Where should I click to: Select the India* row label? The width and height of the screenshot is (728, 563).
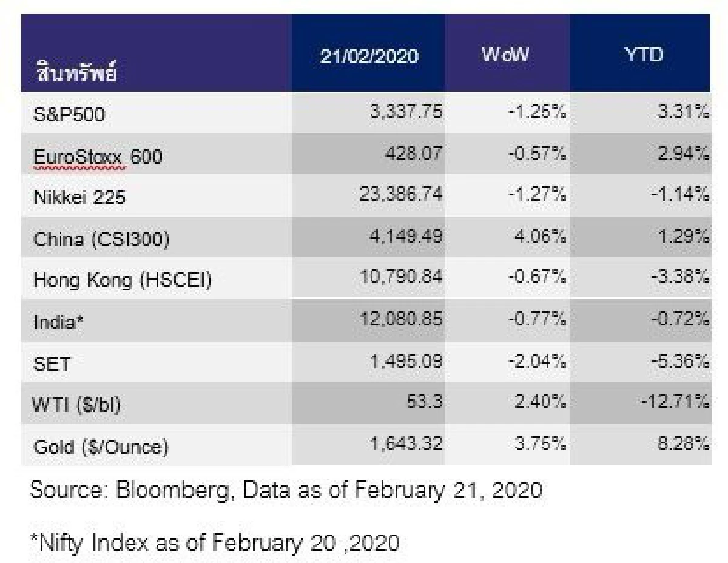pyautogui.click(x=58, y=323)
